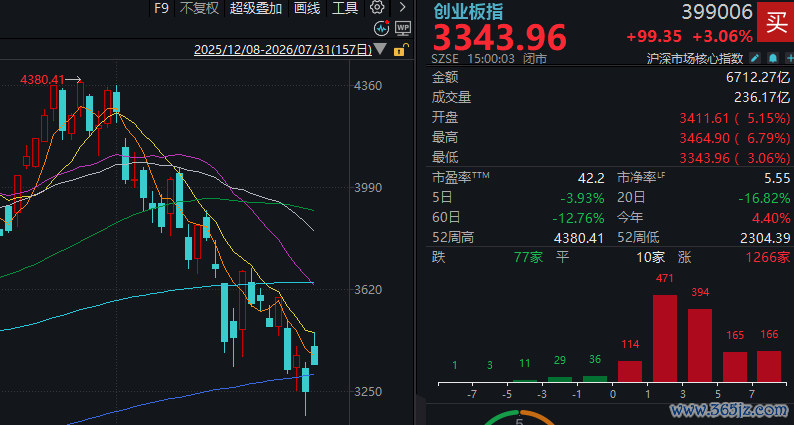
Task: Click the percent change +3.06% in header
Action: tap(722, 36)
